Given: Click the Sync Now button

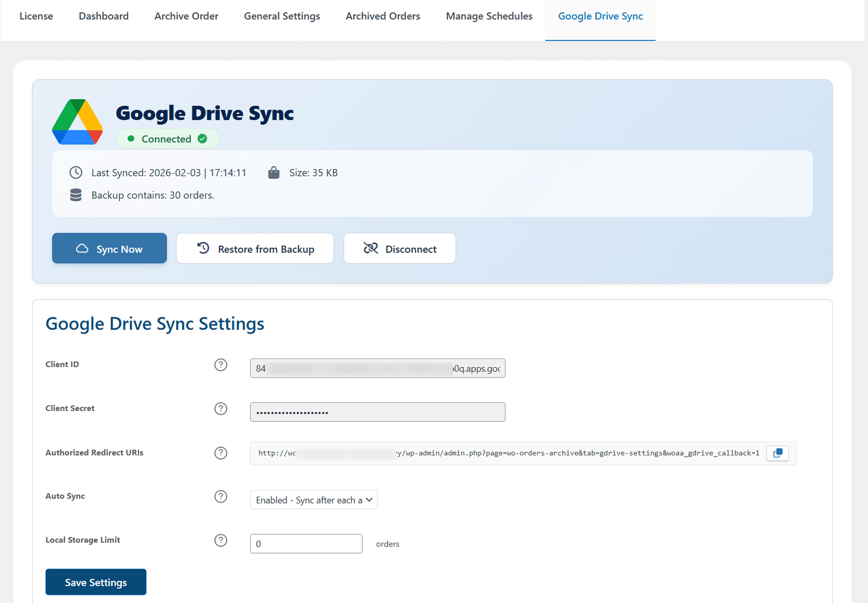Looking at the screenshot, I should (110, 248).
